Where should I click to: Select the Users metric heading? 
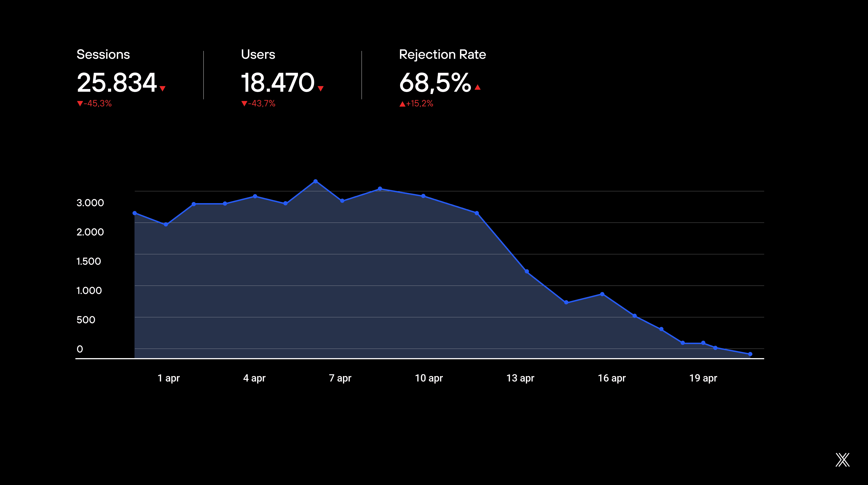click(258, 55)
